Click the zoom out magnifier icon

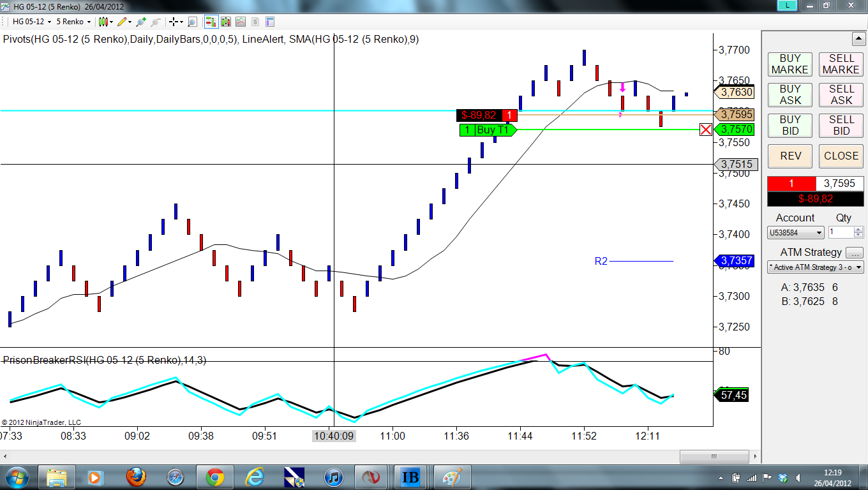pos(155,22)
